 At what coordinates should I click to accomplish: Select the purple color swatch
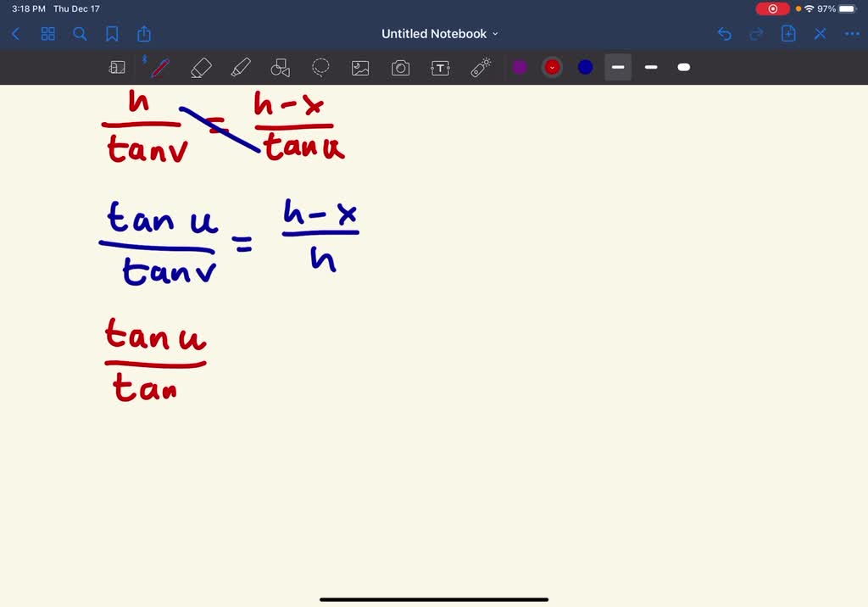(520, 67)
